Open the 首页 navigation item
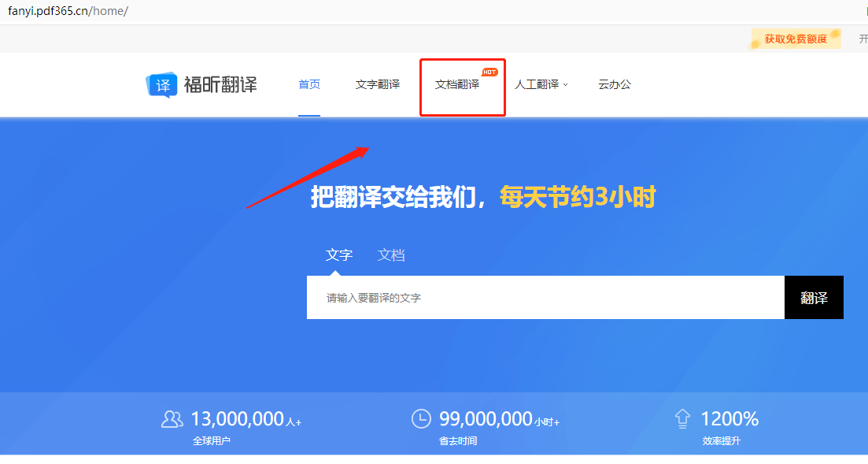The image size is (868, 464). [x=309, y=84]
